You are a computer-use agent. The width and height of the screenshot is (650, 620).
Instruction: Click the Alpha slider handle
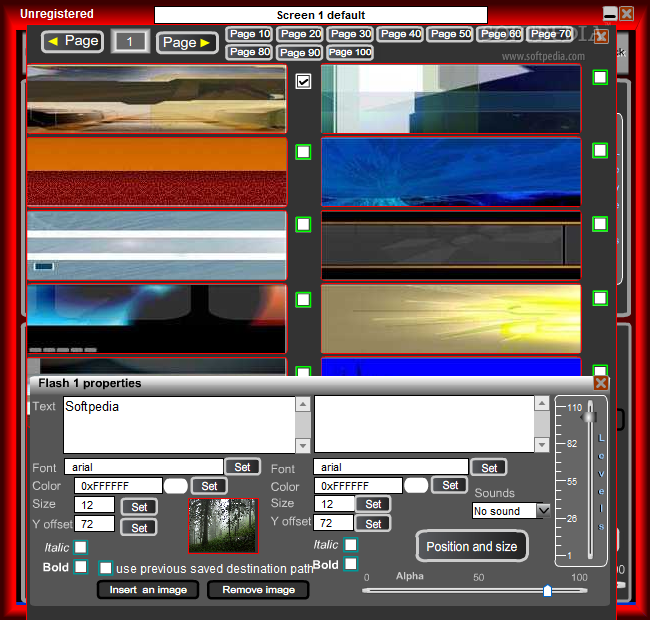tap(548, 591)
